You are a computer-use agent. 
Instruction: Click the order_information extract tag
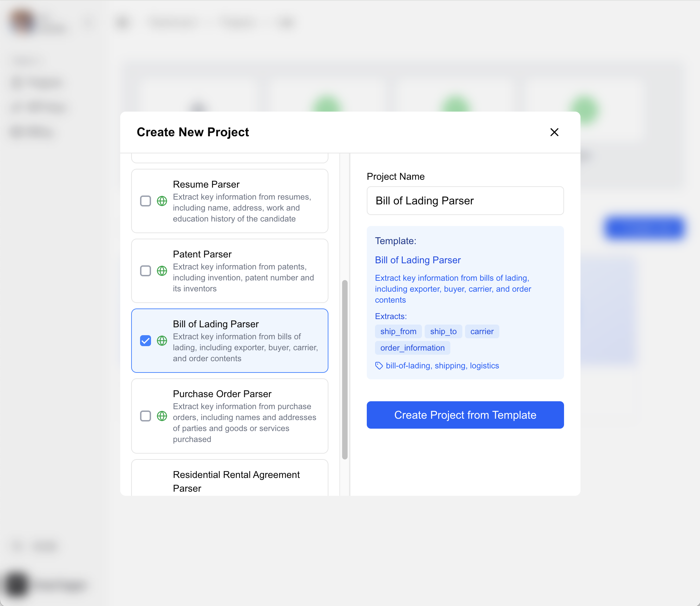point(412,348)
